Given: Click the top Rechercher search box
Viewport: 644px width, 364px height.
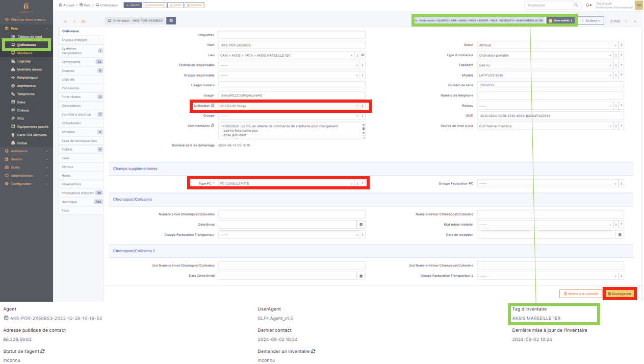Looking at the screenshot, I should [x=549, y=5].
